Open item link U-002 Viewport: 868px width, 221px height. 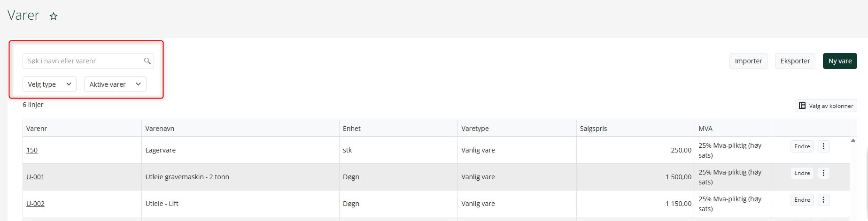pos(35,204)
